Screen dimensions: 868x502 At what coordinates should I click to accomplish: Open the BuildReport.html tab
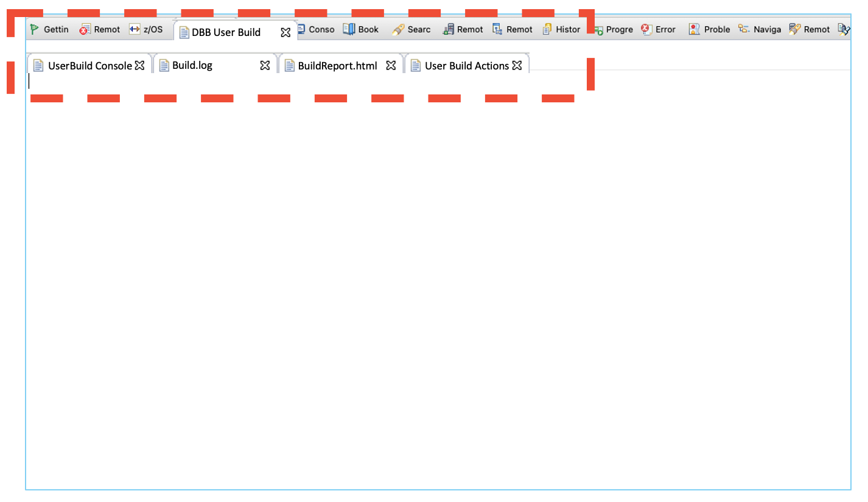pyautogui.click(x=337, y=66)
